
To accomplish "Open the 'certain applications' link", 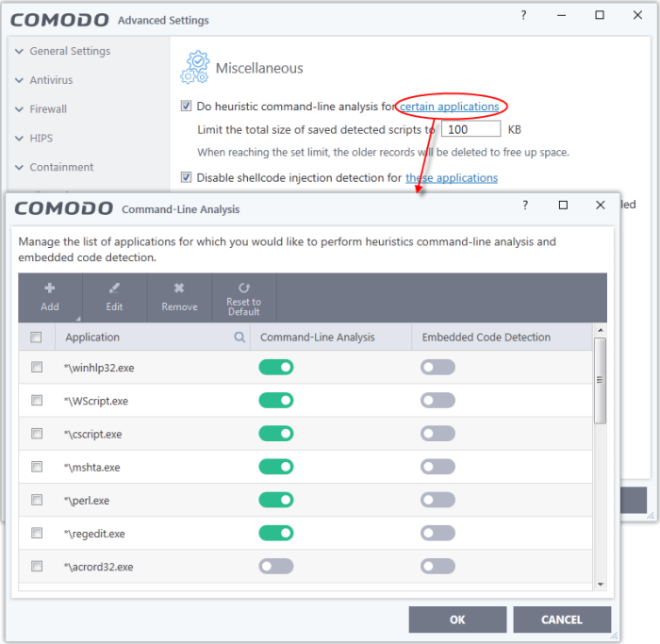I will [449, 107].
